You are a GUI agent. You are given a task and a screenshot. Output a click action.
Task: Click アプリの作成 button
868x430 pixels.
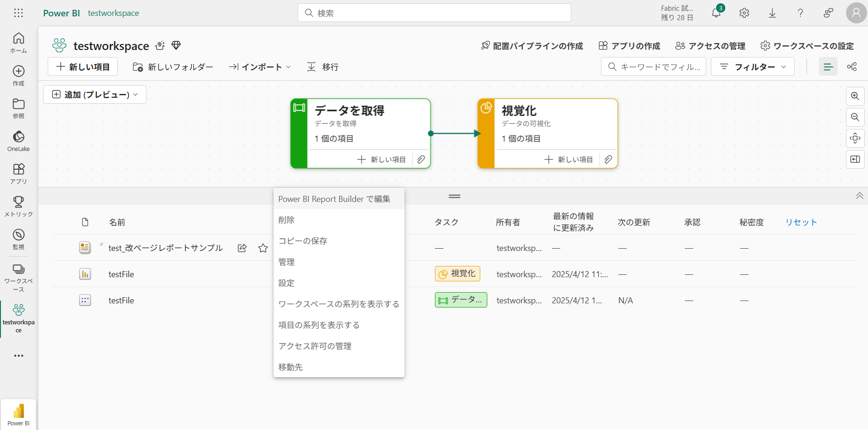coord(629,46)
